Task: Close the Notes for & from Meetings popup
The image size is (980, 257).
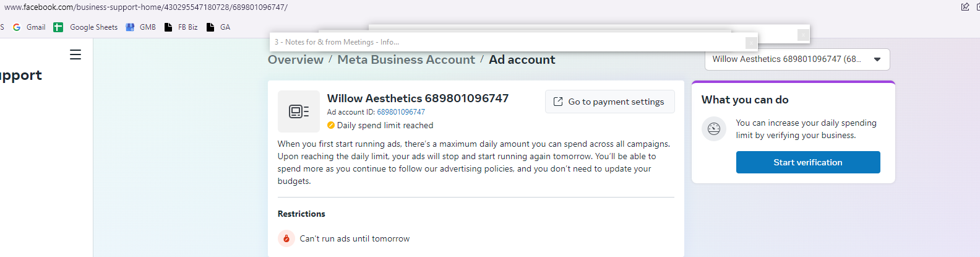Action: [751, 43]
